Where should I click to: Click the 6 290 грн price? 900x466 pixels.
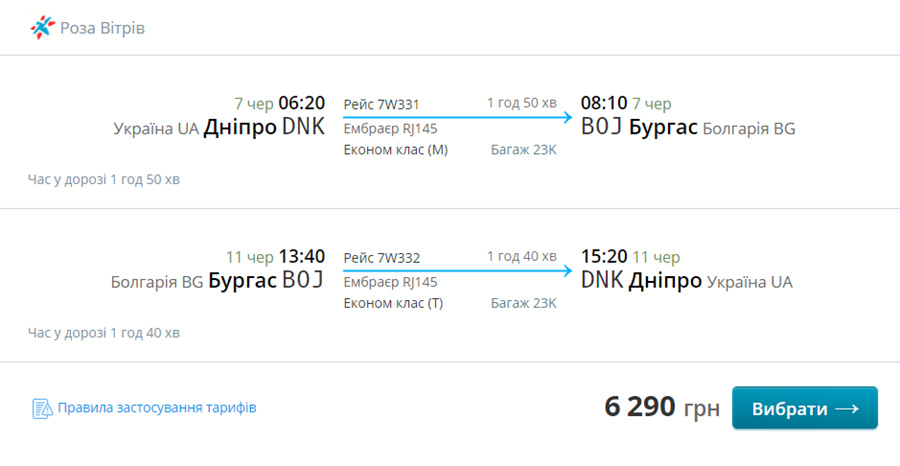(662, 407)
